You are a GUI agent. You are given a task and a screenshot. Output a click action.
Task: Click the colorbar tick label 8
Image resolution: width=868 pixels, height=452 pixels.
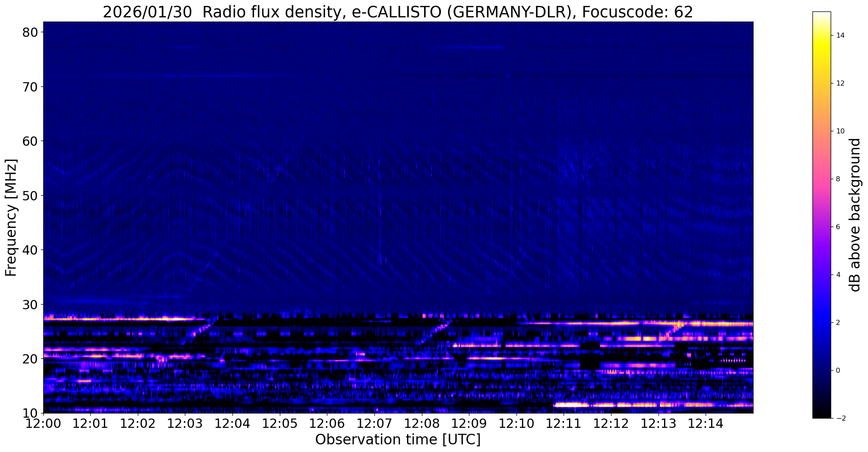(x=837, y=179)
